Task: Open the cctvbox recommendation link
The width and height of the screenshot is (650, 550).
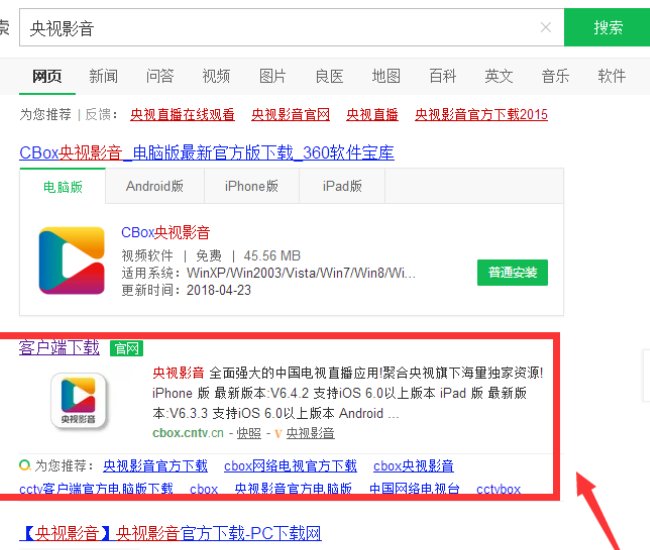Action: click(498, 489)
